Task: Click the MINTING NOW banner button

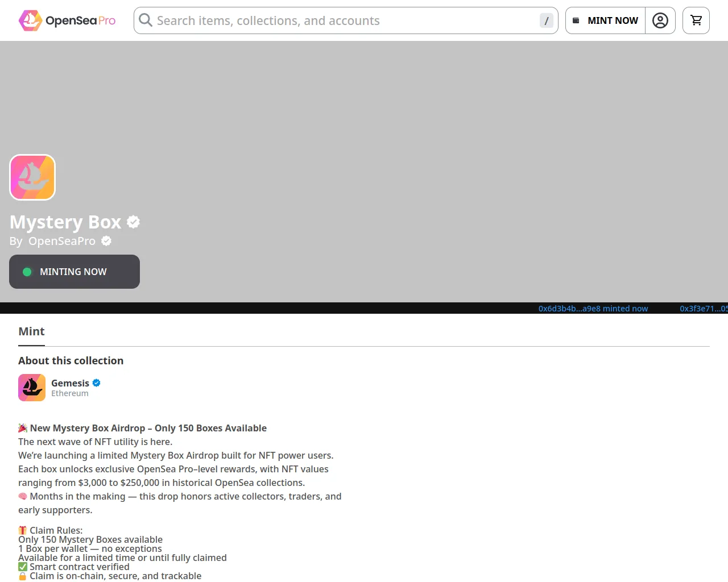Action: coord(74,272)
